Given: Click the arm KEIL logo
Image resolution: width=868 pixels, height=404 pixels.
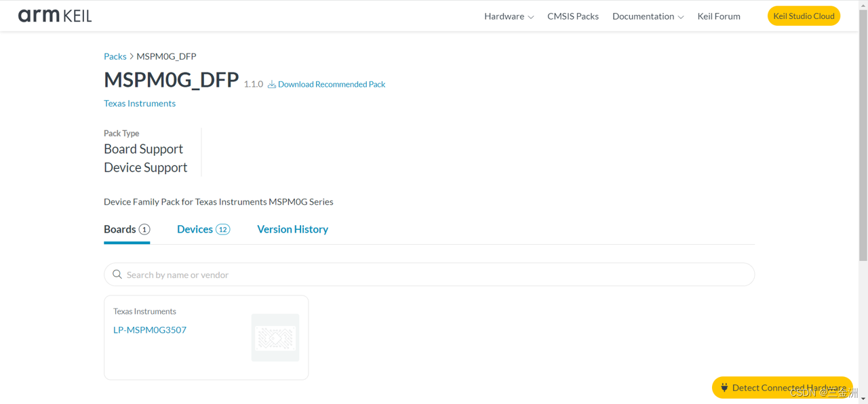Looking at the screenshot, I should coord(55,16).
